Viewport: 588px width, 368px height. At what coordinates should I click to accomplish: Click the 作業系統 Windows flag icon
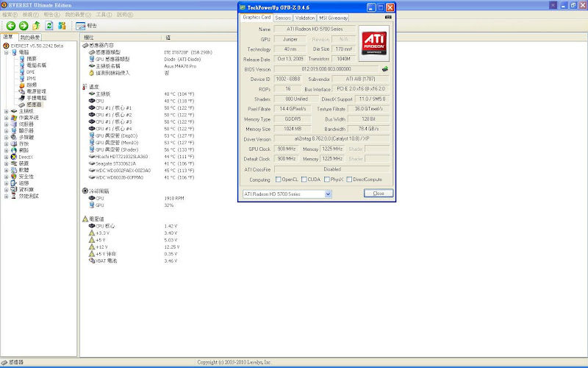click(x=14, y=118)
